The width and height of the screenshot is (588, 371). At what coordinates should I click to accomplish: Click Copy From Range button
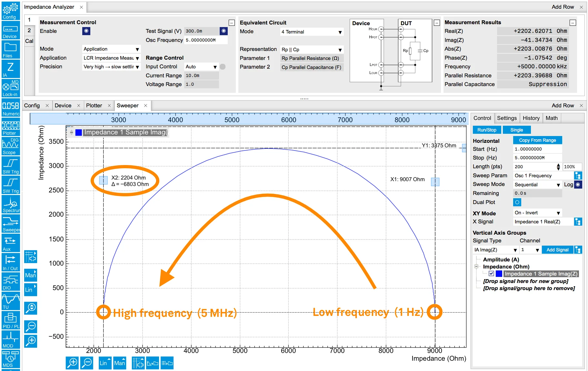pyautogui.click(x=537, y=140)
